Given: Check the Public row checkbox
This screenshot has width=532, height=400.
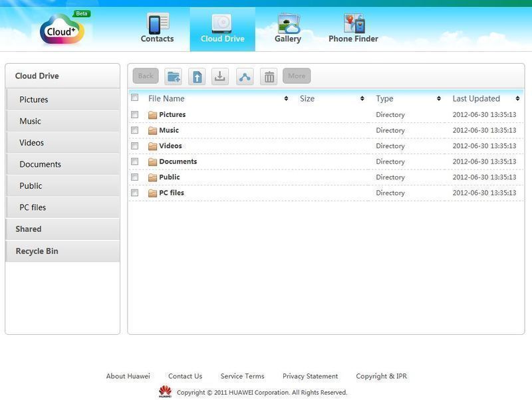Looking at the screenshot, I should click(x=135, y=177).
